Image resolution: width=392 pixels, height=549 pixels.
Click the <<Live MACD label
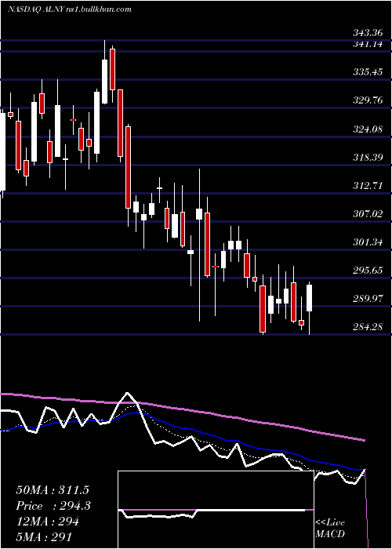(330, 529)
